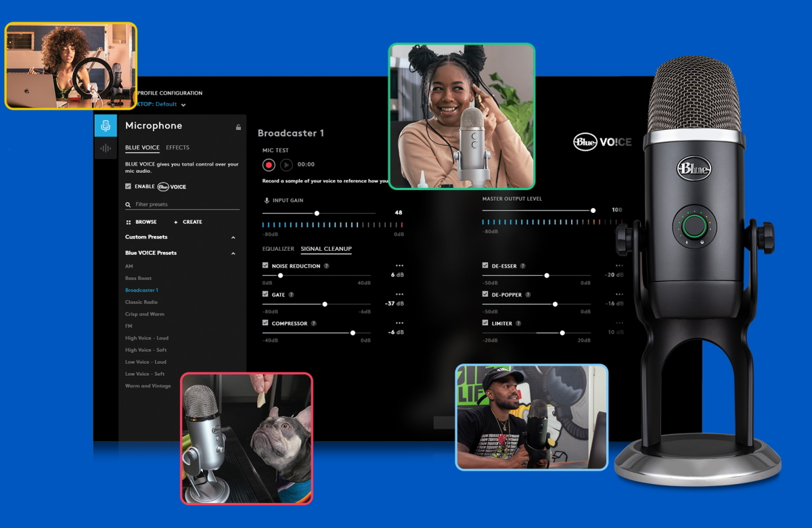The image size is (812, 528).
Task: Select the AM preset
Action: [x=129, y=266]
